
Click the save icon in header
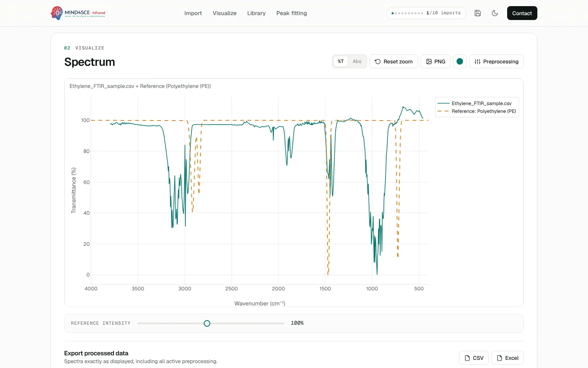coord(478,13)
